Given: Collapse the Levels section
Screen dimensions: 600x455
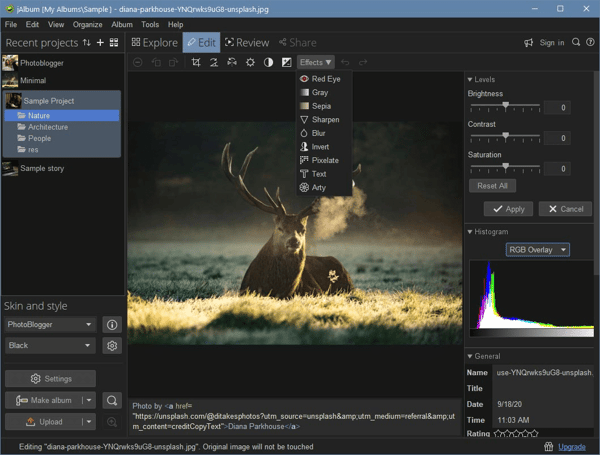Looking at the screenshot, I should 470,80.
